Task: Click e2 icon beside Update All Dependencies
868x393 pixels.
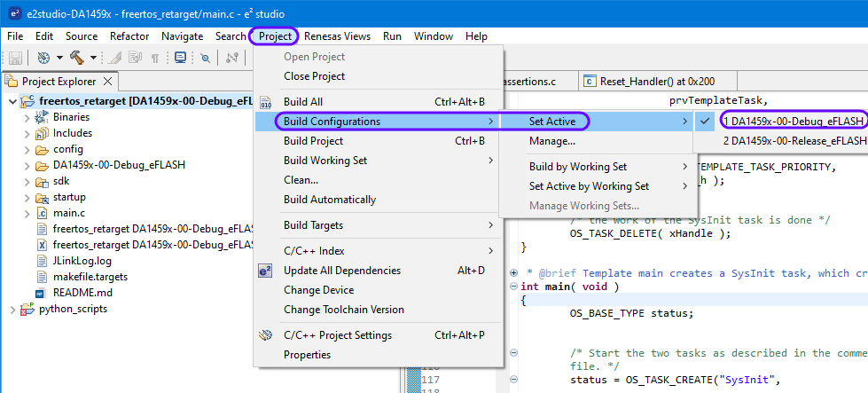Action: click(x=266, y=271)
